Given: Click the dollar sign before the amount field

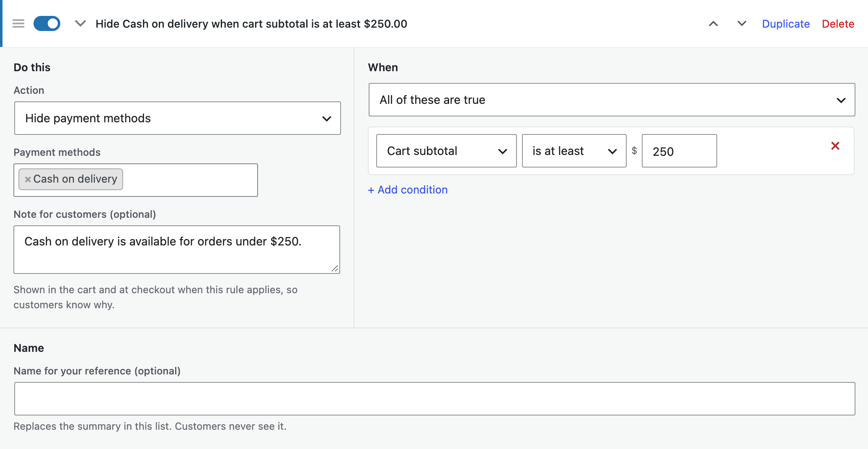Looking at the screenshot, I should point(634,151).
